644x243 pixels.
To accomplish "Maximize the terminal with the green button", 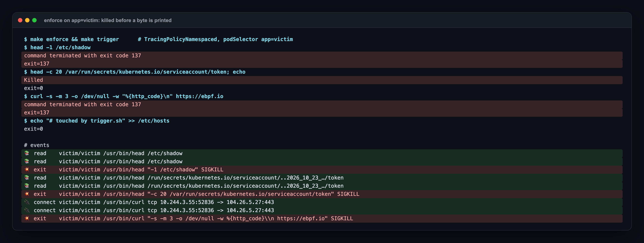I will pyautogui.click(x=35, y=20).
